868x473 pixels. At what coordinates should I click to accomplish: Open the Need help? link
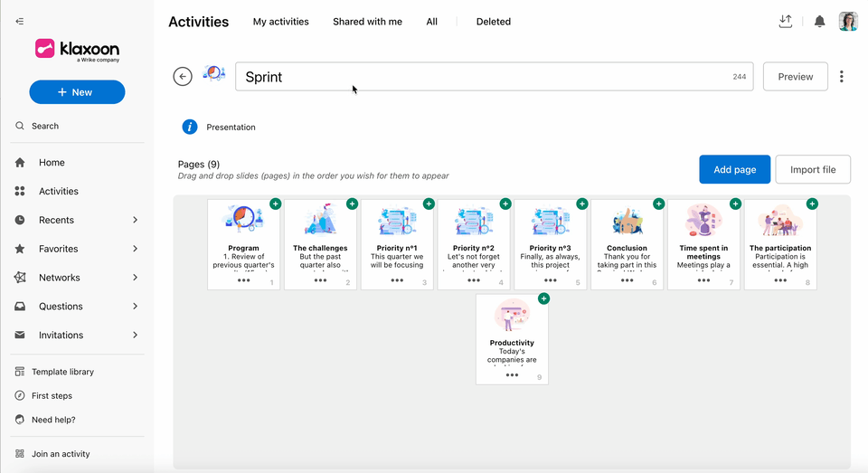point(53,420)
